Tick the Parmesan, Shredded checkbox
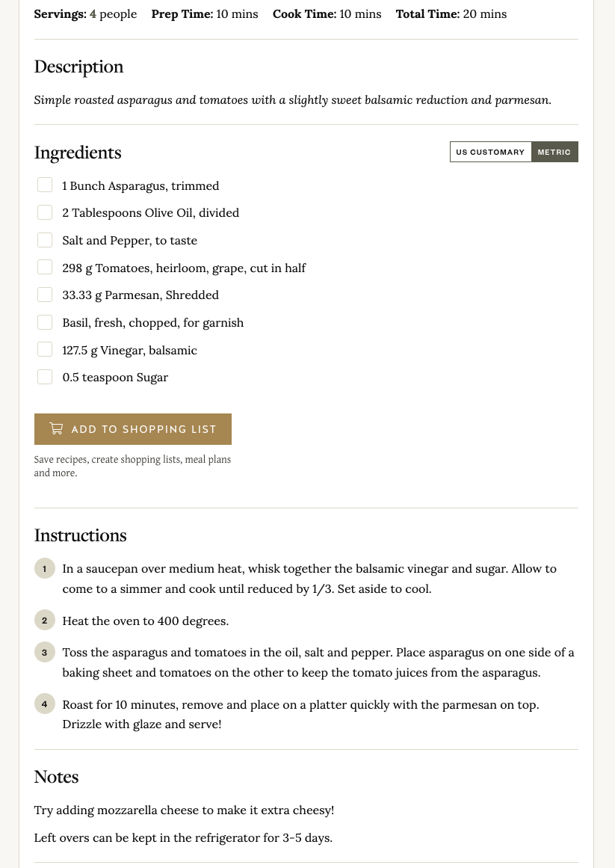Screen dimensions: 615x868 45,295
